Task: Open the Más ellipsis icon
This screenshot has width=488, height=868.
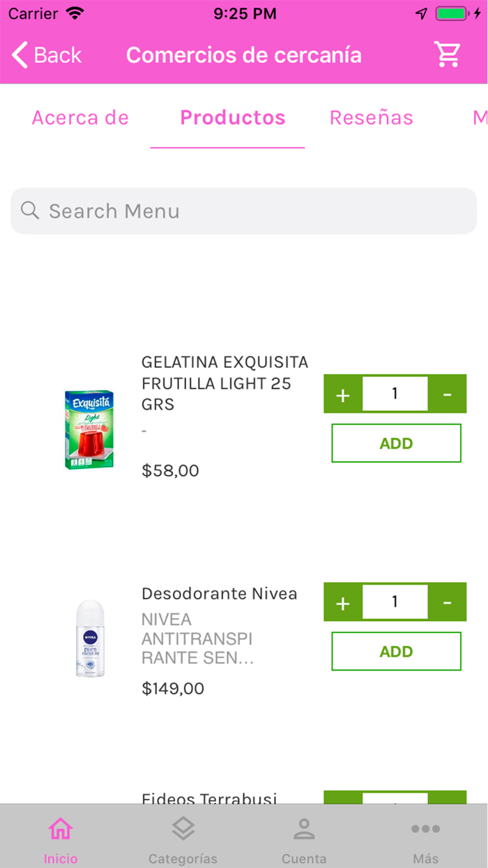Action: pyautogui.click(x=425, y=828)
